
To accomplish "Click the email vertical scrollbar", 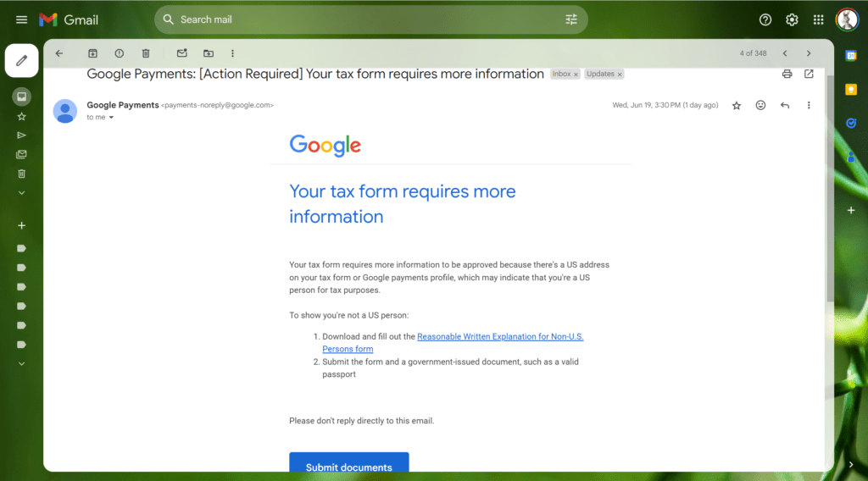I will point(830,188).
